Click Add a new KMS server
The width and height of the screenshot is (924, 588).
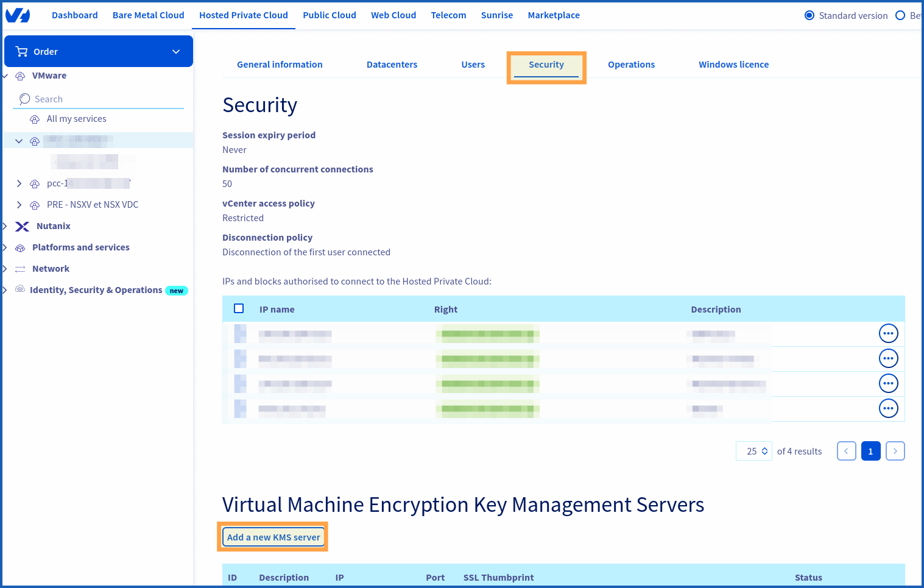point(273,537)
